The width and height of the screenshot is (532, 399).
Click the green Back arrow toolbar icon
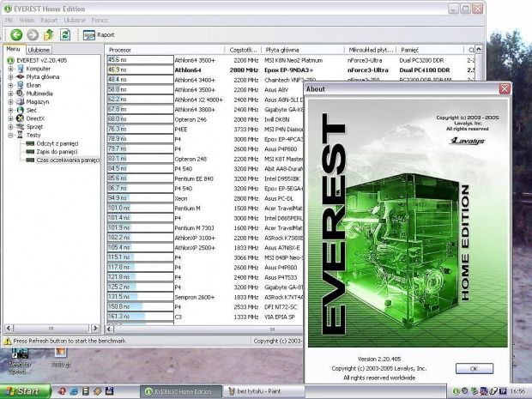16,35
